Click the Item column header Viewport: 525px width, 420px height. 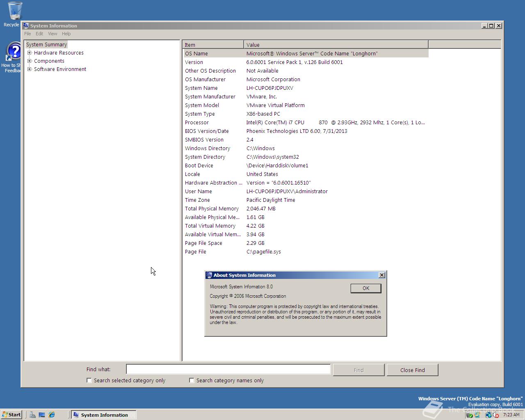[x=213, y=45]
